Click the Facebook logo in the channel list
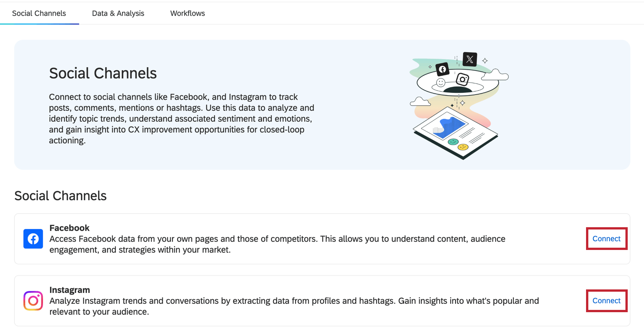644x330 pixels. 33,239
